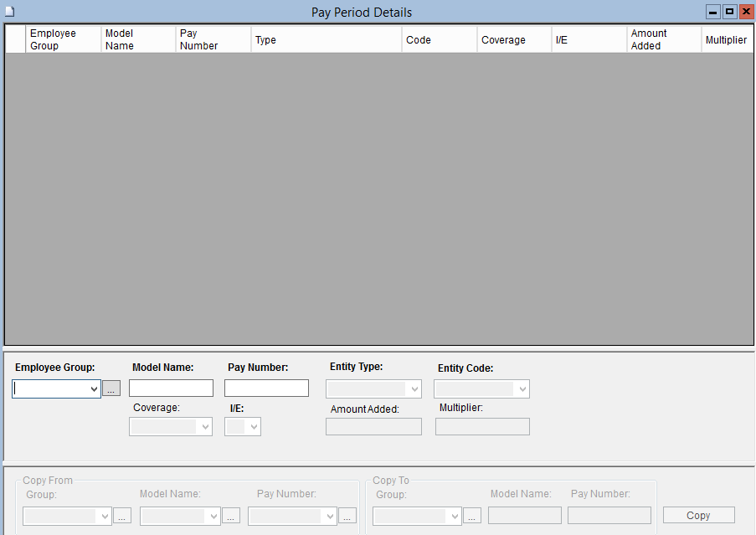Click the document icon in title bar

point(10,12)
